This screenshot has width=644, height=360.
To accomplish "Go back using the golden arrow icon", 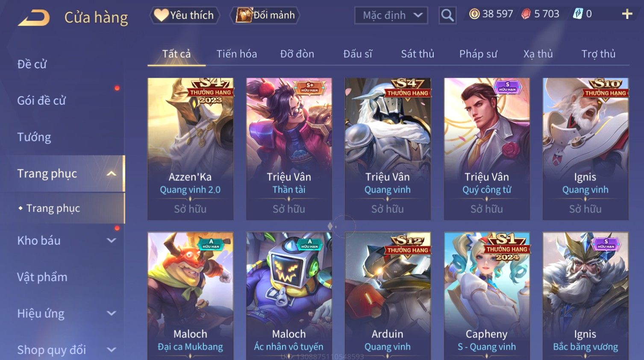I will pyautogui.click(x=34, y=18).
